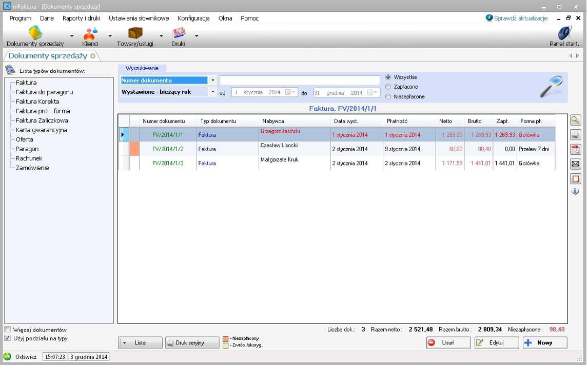Viewport: 588px width, 365px height.
Task: Click the large magnifier search icon
Action: 551,86
